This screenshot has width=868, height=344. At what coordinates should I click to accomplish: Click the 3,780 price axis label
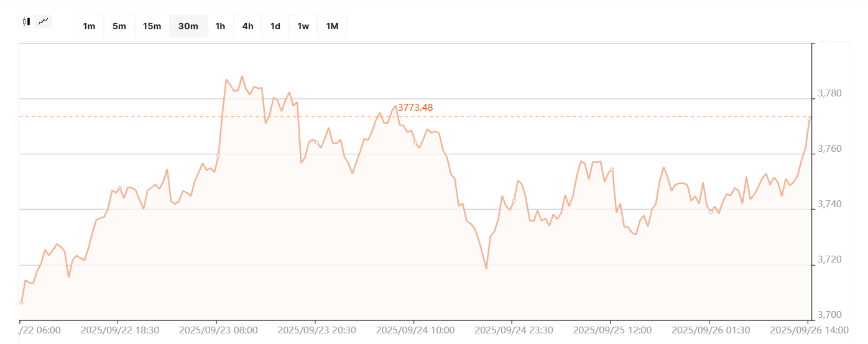click(x=830, y=94)
